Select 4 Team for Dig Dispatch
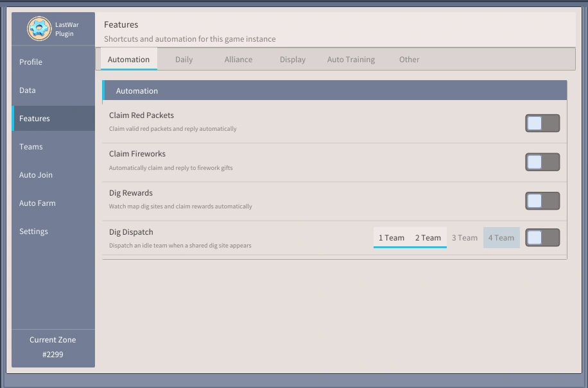 point(501,237)
